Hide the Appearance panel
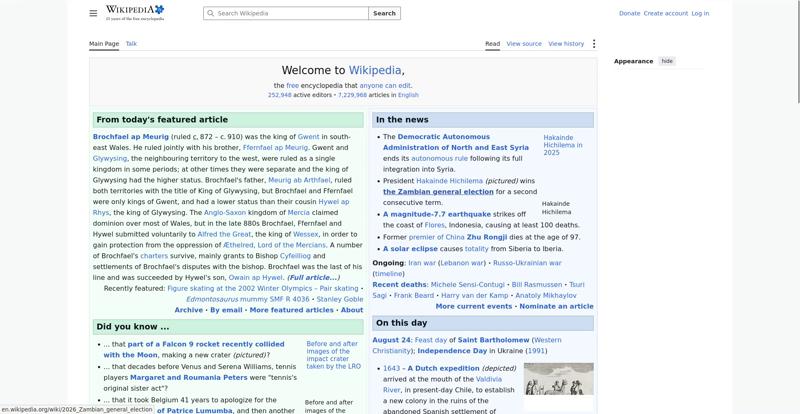800x414 pixels. coord(667,61)
